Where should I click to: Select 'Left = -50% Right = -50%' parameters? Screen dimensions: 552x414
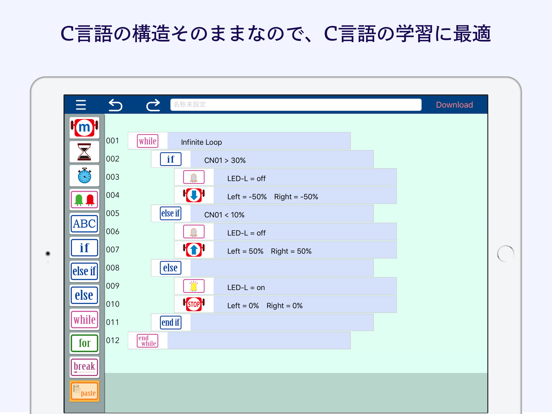pyautogui.click(x=272, y=197)
